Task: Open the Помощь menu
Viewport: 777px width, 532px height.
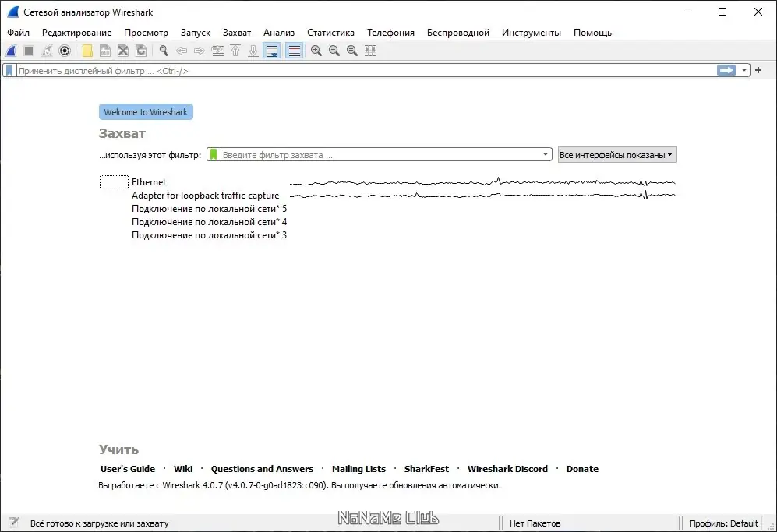Action: (x=592, y=33)
